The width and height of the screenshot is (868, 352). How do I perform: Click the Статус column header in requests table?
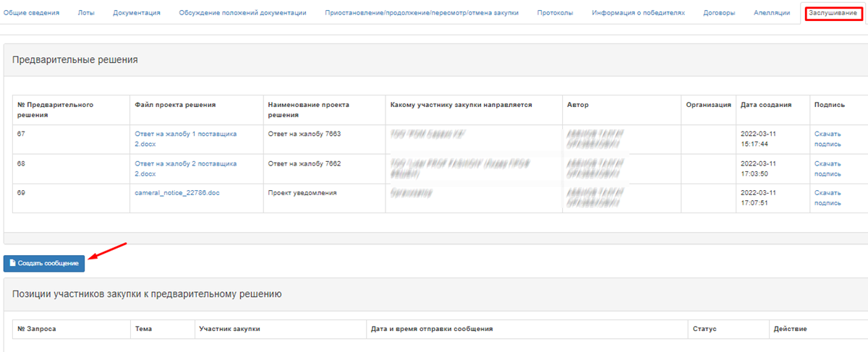704,329
